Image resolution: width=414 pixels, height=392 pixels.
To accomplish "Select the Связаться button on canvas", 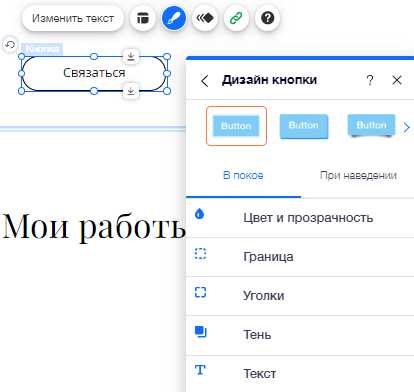I will (x=94, y=73).
